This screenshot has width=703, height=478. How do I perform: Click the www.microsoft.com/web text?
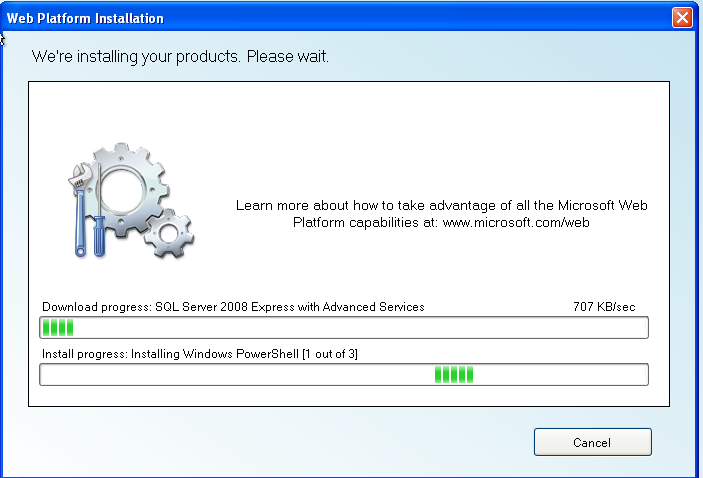tap(516, 222)
